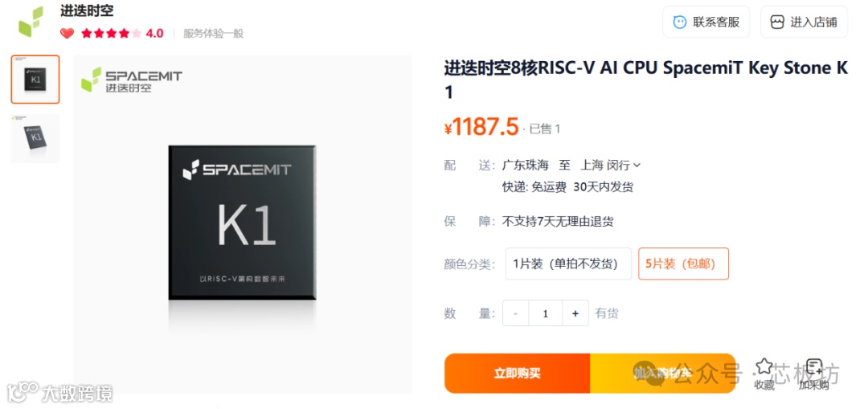Image resolution: width=868 pixels, height=409 pixels.
Task: Click the quantity input field
Action: pos(545,313)
